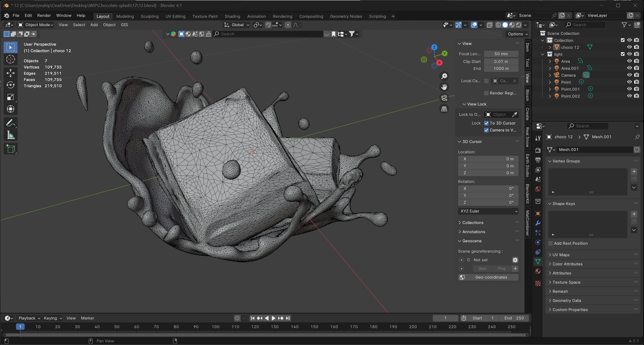This screenshot has height=345, width=644.
Task: Activate the Move tool
Action: click(11, 73)
